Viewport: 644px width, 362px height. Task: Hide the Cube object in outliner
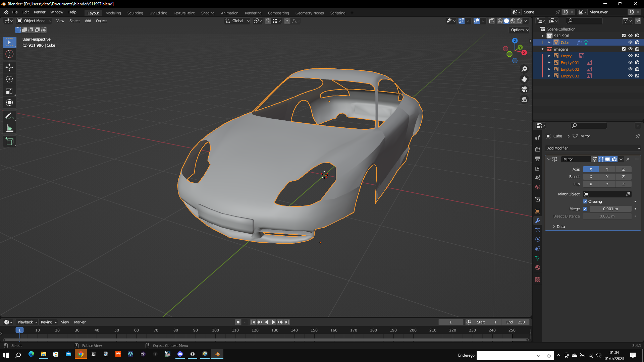pyautogui.click(x=630, y=43)
